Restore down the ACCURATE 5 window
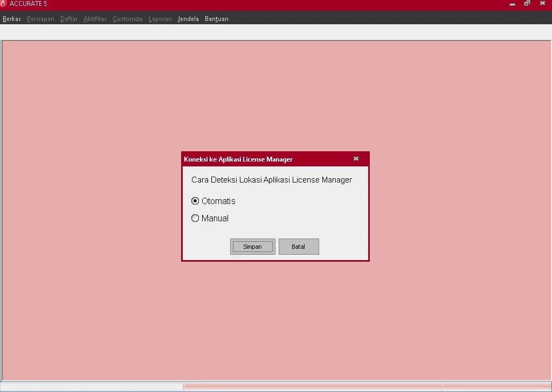The height and width of the screenshot is (392, 552). pyautogui.click(x=527, y=4)
